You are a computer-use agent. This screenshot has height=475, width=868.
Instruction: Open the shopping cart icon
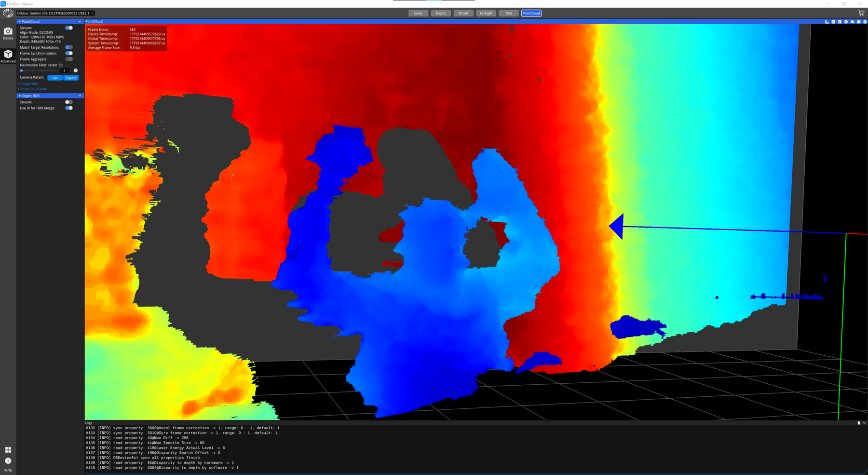pyautogui.click(x=861, y=13)
